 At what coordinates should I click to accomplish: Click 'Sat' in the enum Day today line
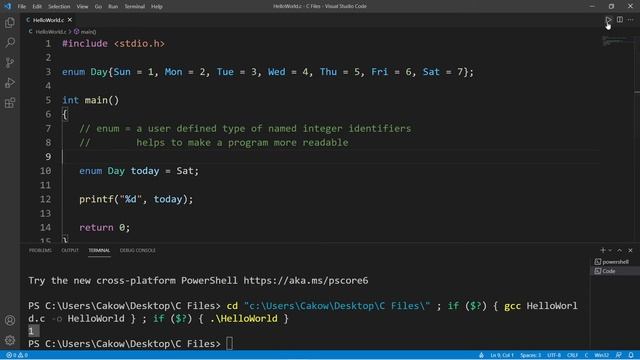click(x=184, y=171)
